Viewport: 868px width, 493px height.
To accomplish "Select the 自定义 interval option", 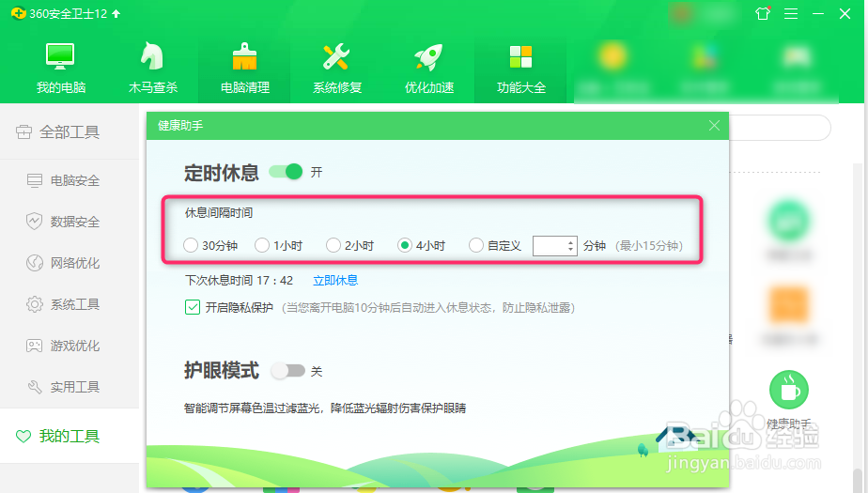I will click(x=476, y=245).
